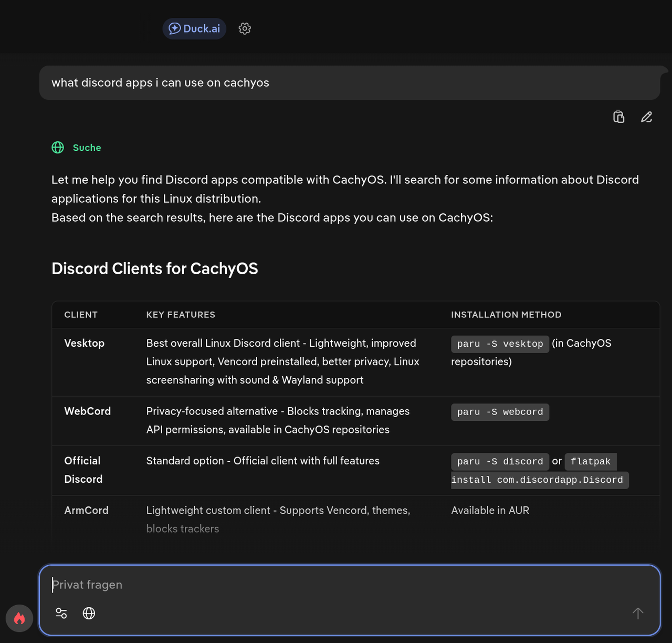
Task: Select the Vesktop client name in table
Action: pyautogui.click(x=85, y=344)
